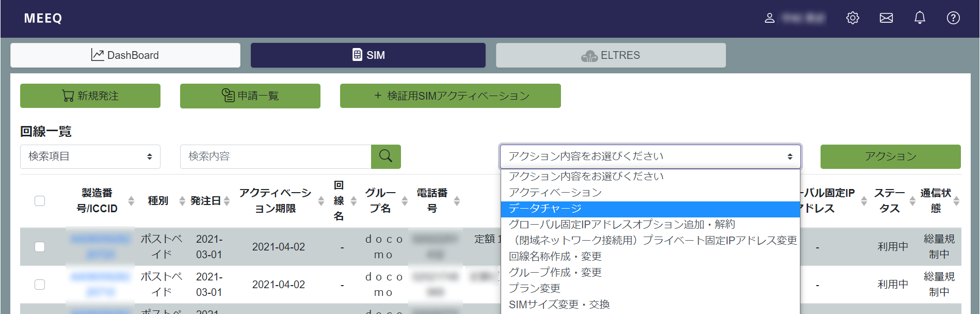This screenshot has width=980, height=314.
Task: Open the mail envelope icon
Action: [x=886, y=18]
